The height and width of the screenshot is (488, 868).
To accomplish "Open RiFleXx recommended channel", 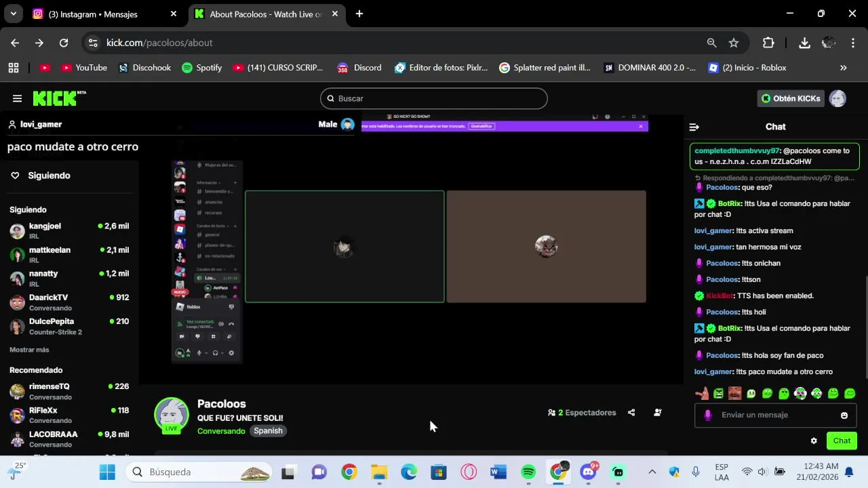I will (x=69, y=415).
